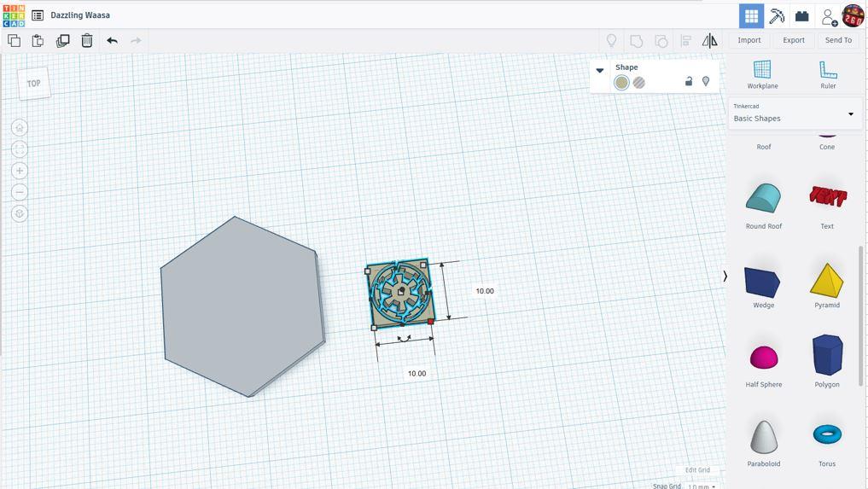
Task: Select the gray hexagon shape
Action: 242,306
